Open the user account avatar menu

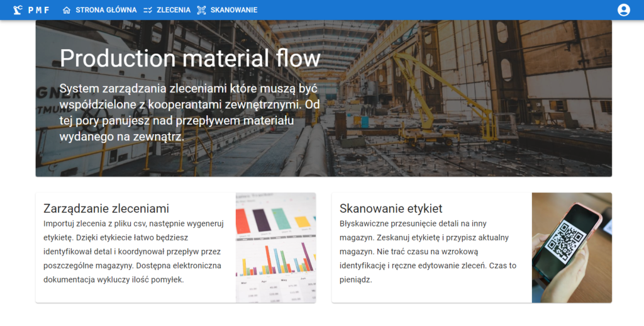pyautogui.click(x=623, y=10)
